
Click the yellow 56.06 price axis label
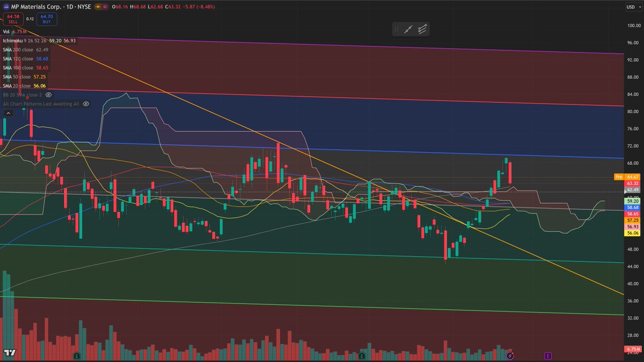pos(633,233)
